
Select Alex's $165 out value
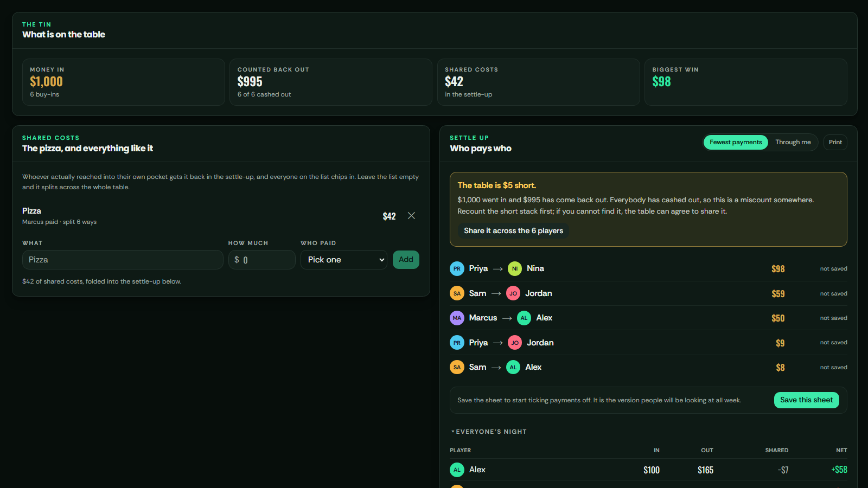point(705,470)
